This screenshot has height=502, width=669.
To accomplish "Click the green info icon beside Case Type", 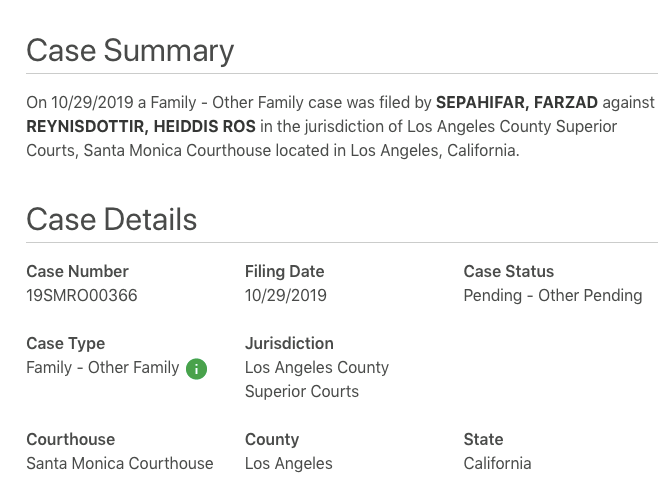I will pyautogui.click(x=196, y=369).
